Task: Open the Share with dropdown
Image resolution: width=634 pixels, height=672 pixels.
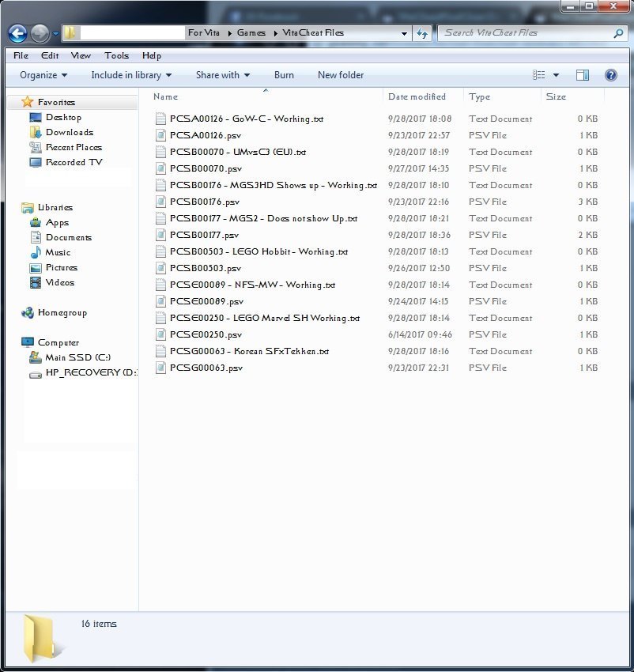Action: point(222,75)
